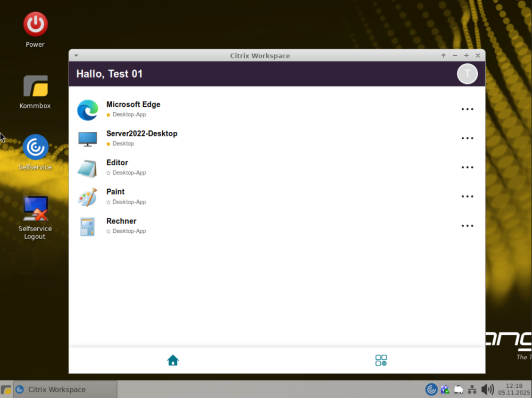Open the window menu arrow in title bar
The width and height of the screenshot is (532, 398).
point(76,56)
